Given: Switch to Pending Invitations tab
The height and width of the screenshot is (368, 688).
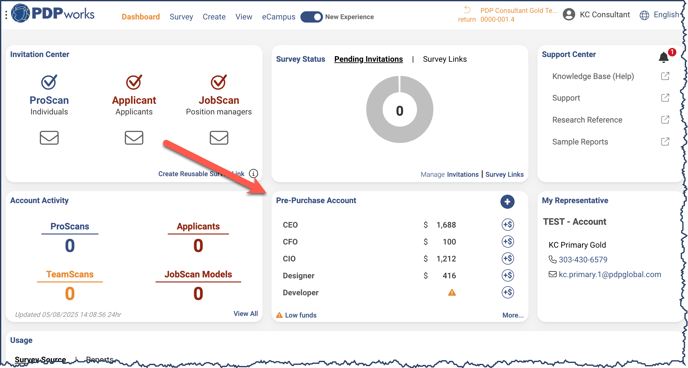Looking at the screenshot, I should pos(369,59).
